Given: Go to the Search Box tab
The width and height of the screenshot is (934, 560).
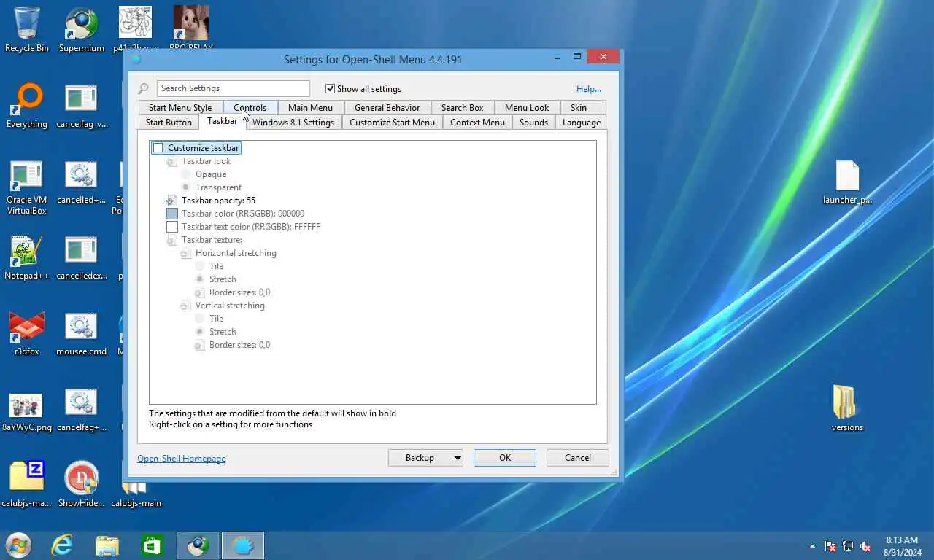Looking at the screenshot, I should click(462, 107).
